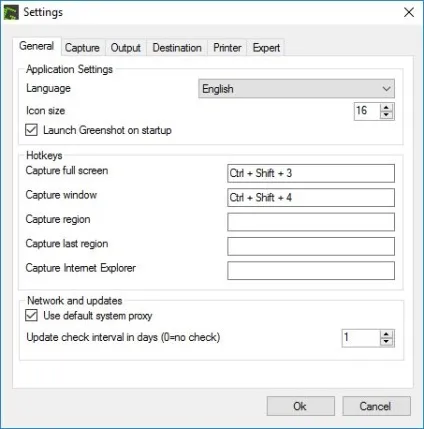Screen dimensions: 424x429
Task: Click the Capture Internet Explorer hotkey field
Action: pos(311,270)
